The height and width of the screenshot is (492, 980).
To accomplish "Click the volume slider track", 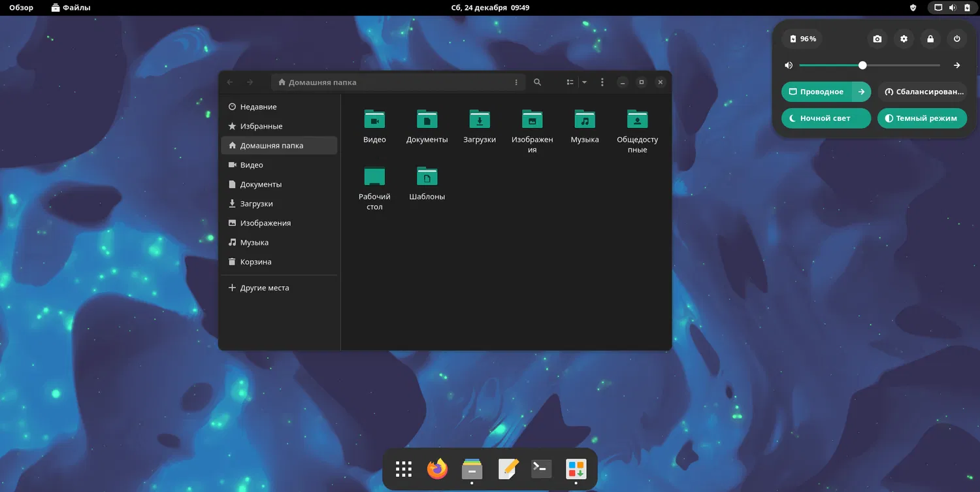I will 902,65.
